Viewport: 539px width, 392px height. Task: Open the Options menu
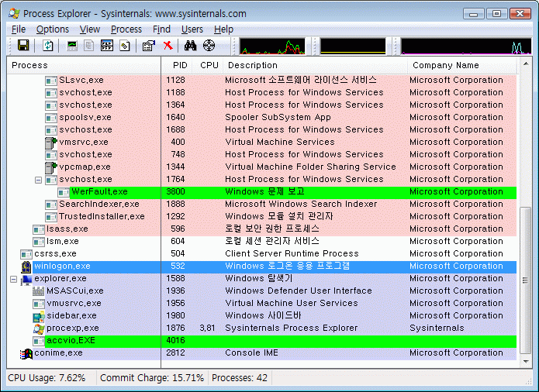(53, 29)
